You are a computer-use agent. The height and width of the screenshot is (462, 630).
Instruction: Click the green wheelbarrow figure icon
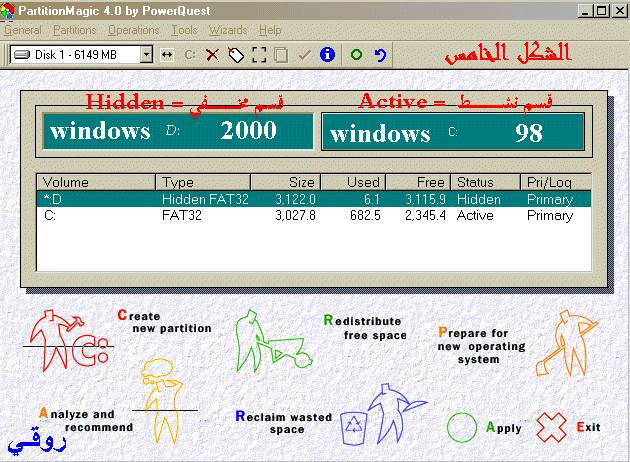click(273, 341)
